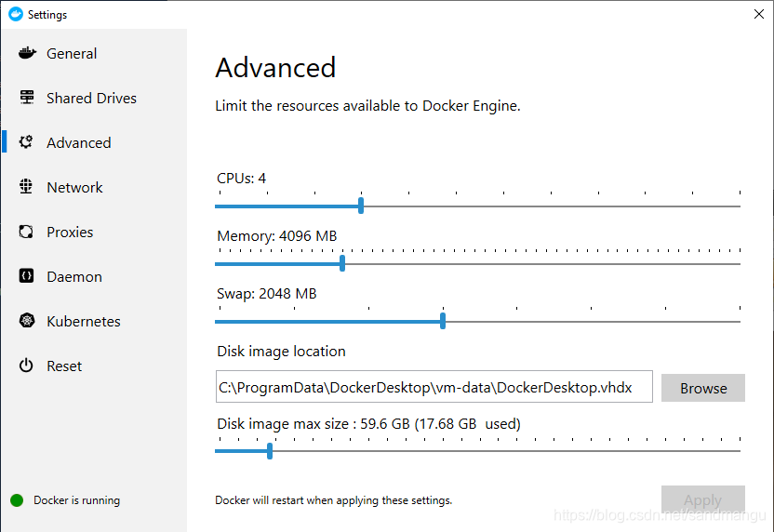Switch to the Kubernetes tab
Screen dimensions: 774x532
coord(84,321)
